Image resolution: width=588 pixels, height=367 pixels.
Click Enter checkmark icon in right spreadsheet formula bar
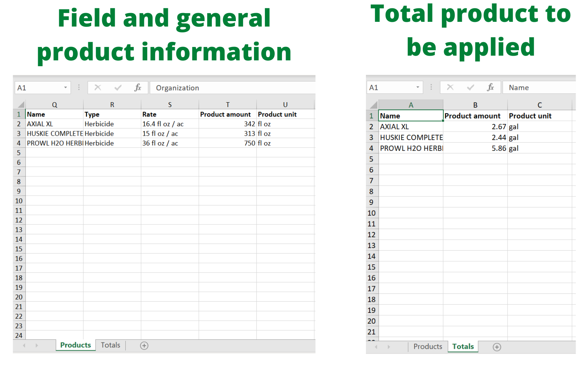(470, 87)
